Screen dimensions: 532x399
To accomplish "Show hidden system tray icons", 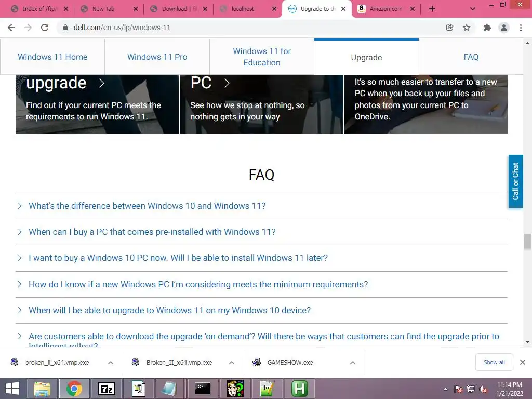I will pos(445,389).
